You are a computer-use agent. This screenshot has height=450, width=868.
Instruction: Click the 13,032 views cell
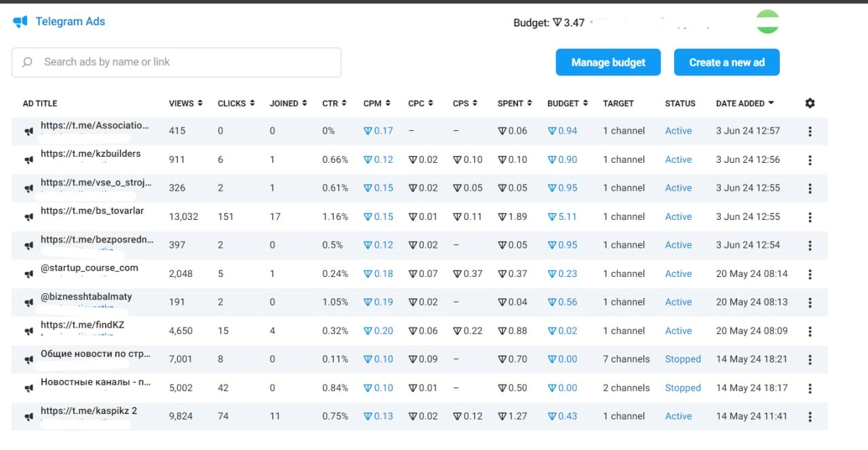pos(184,217)
